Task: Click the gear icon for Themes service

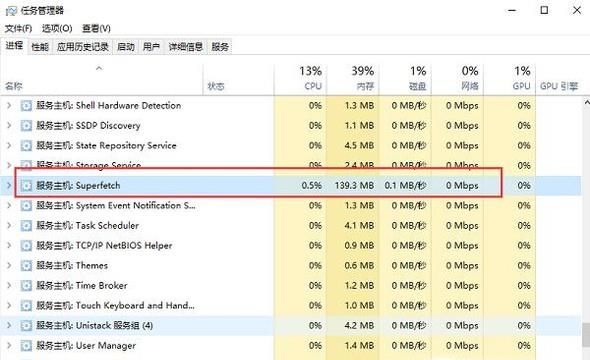Action: [26, 266]
